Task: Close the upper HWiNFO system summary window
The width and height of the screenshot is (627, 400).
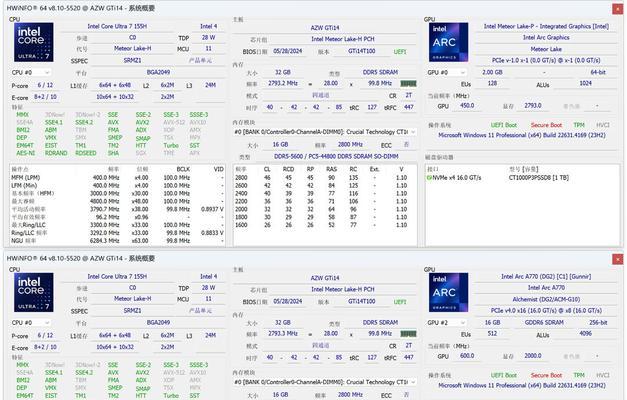Action: (x=617, y=9)
